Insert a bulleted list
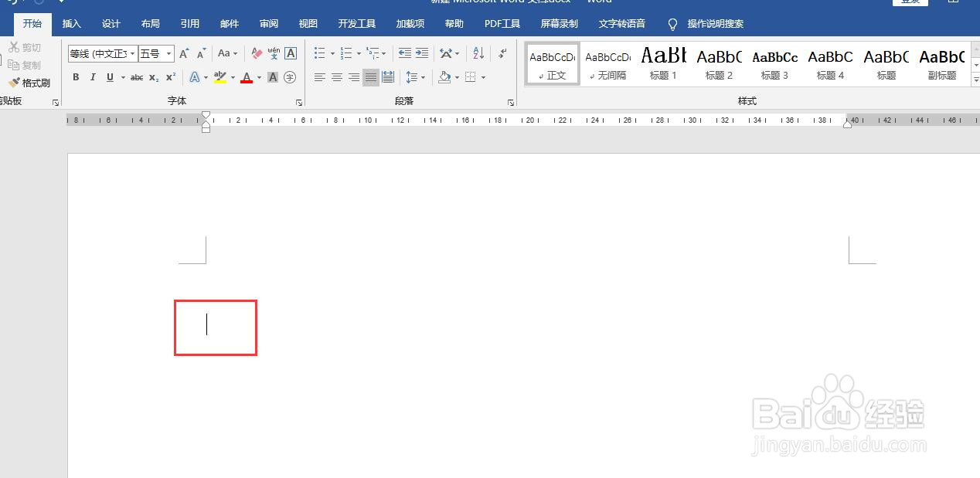The image size is (980, 478). coord(319,53)
